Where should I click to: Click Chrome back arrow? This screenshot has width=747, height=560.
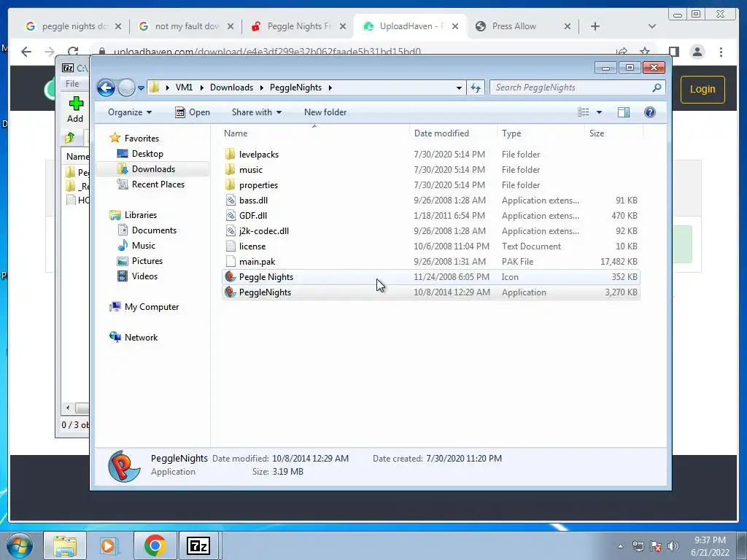point(26,52)
